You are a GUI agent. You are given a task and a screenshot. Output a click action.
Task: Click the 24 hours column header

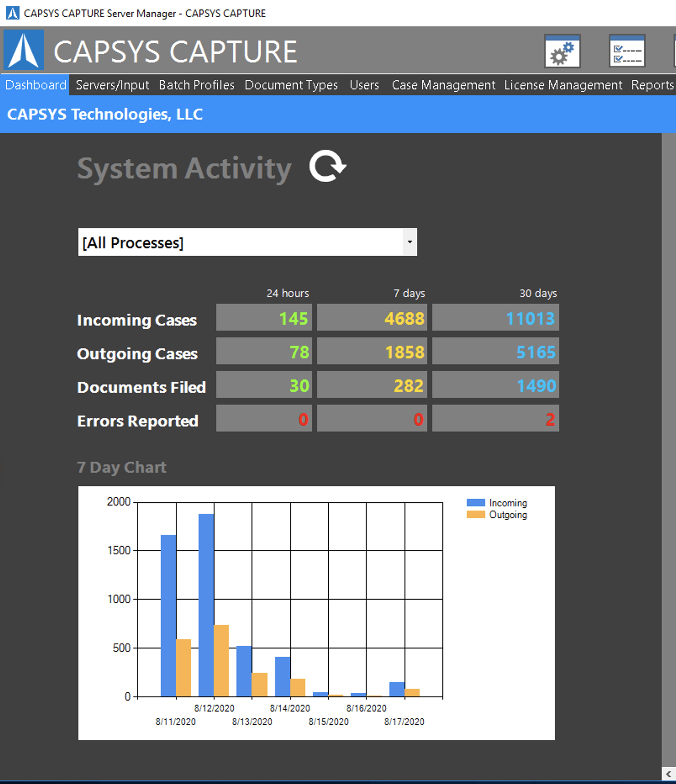[288, 293]
